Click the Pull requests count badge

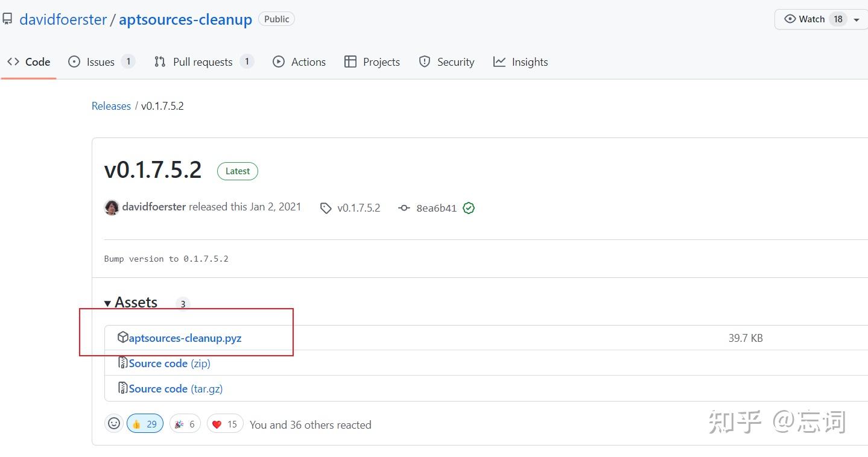click(247, 61)
